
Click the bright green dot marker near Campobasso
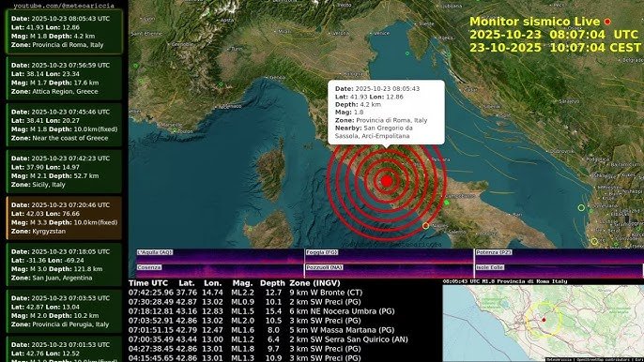(447, 203)
